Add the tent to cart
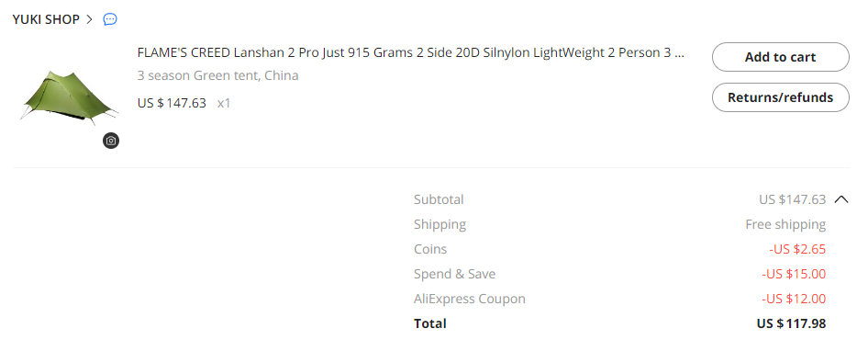Image resolution: width=868 pixels, height=351 pixels. [x=780, y=57]
